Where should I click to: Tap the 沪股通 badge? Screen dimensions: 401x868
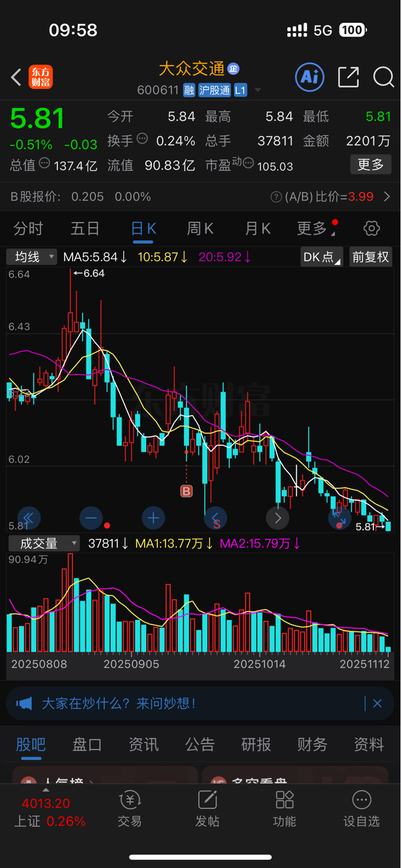pyautogui.click(x=214, y=90)
